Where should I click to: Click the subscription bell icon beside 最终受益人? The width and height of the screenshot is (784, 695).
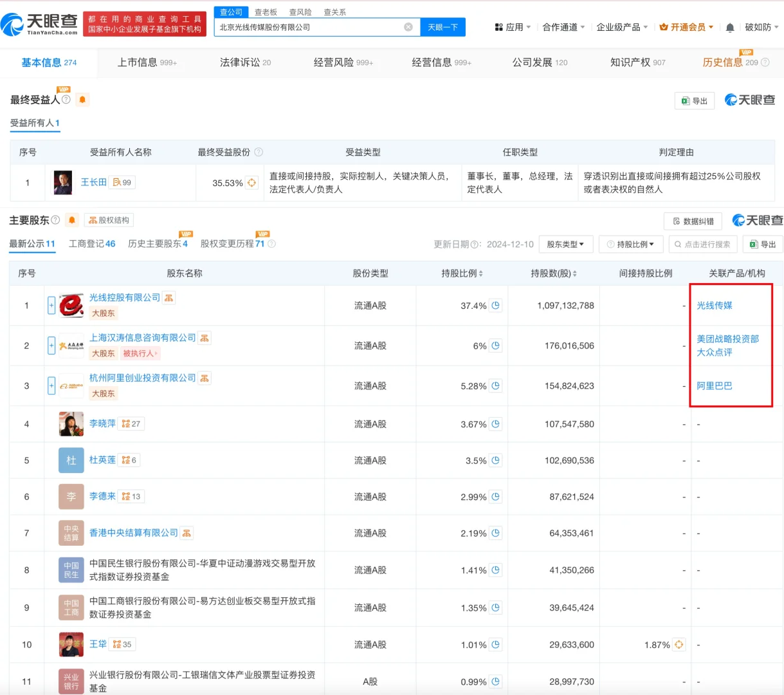(x=82, y=100)
